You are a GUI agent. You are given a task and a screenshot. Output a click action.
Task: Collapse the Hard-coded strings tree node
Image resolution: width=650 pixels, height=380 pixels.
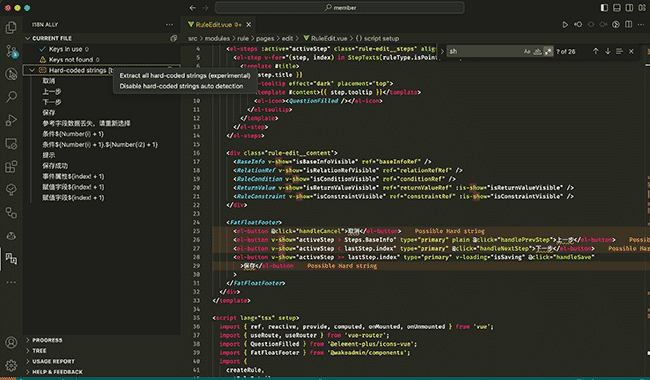pos(32,70)
